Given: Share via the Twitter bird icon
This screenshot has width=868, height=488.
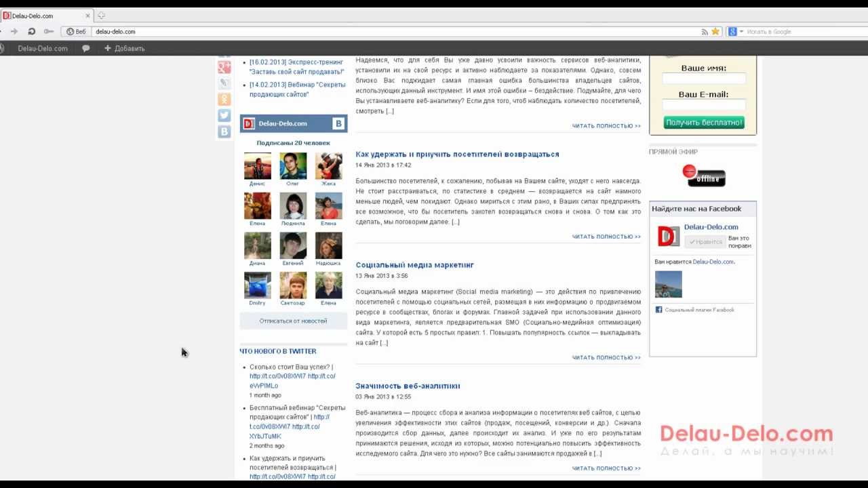Looking at the screenshot, I should point(224,116).
